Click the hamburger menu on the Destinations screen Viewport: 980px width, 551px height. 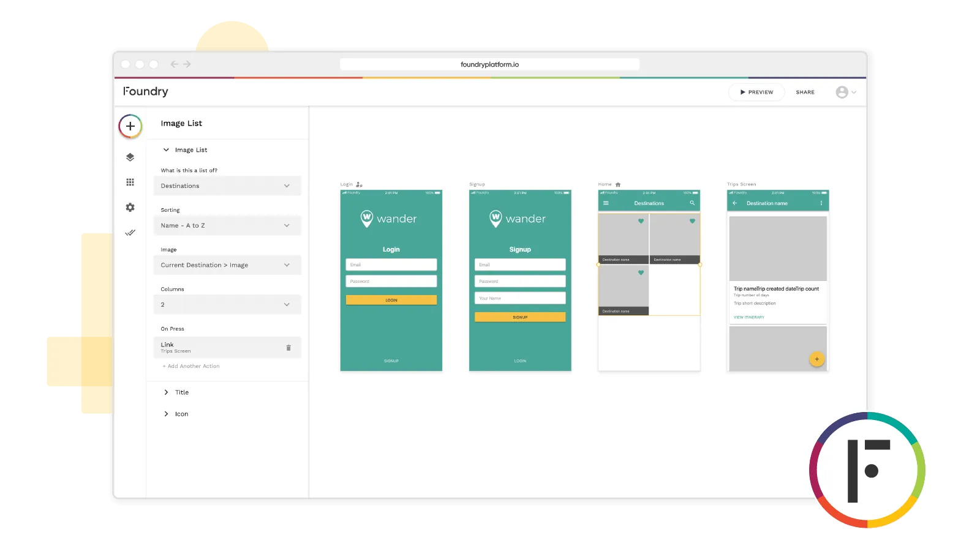(605, 202)
